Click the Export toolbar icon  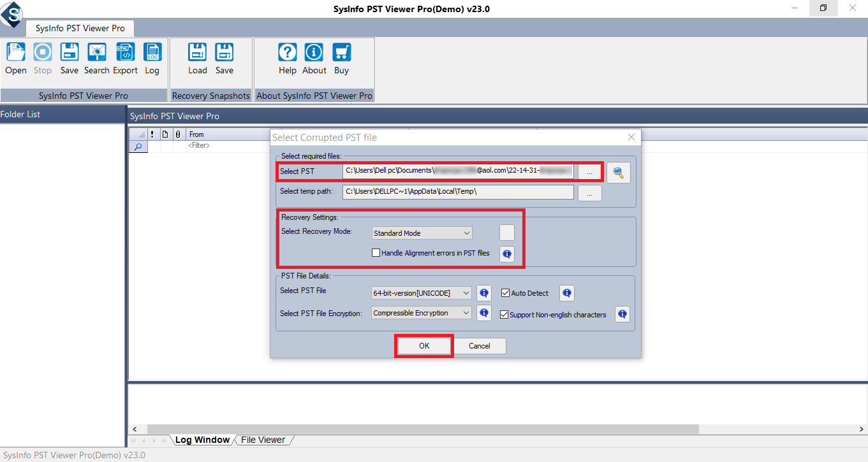[x=126, y=59]
